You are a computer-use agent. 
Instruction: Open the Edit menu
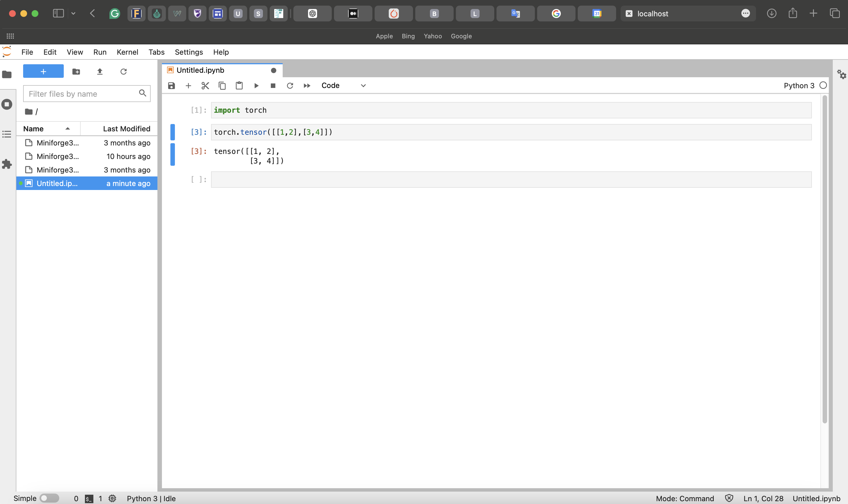pyautogui.click(x=50, y=52)
